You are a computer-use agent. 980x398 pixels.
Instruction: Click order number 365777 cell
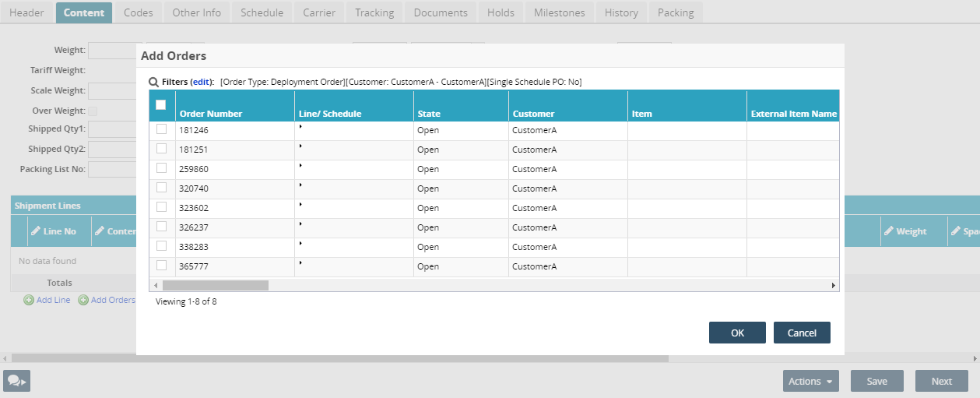(x=235, y=266)
